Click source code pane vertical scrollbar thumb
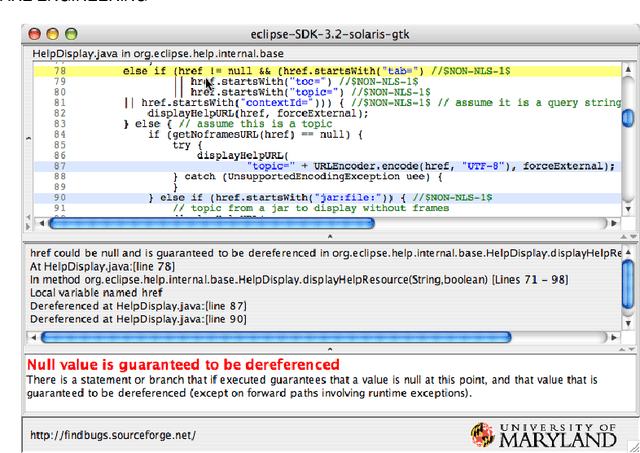640x453 pixels. [628, 118]
